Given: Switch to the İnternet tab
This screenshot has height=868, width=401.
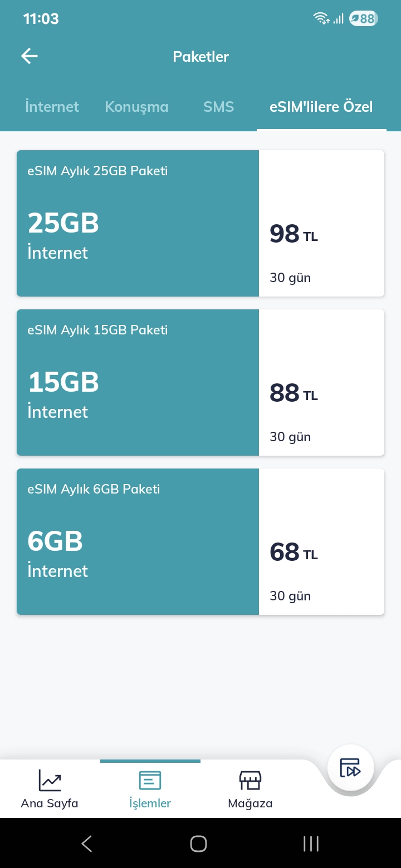Looking at the screenshot, I should click(52, 106).
